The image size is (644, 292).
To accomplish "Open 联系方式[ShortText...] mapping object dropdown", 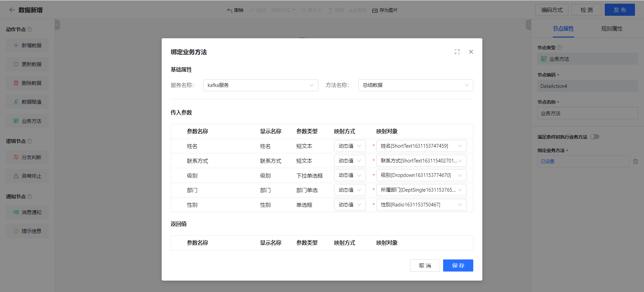I will coord(421,161).
